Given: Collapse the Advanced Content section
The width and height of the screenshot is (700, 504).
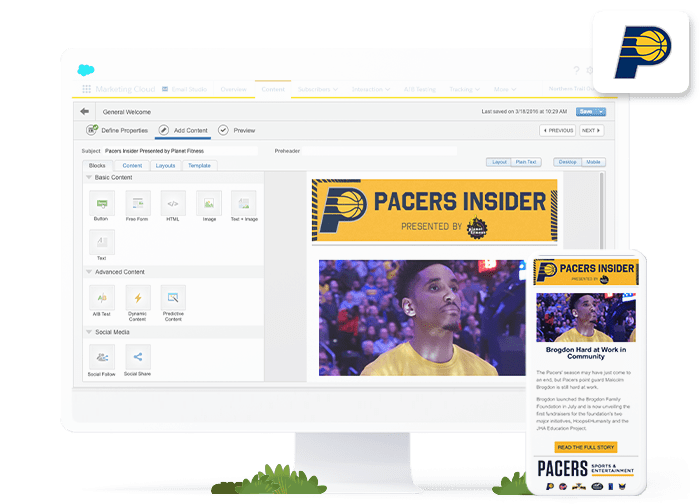Looking at the screenshot, I should [x=89, y=271].
